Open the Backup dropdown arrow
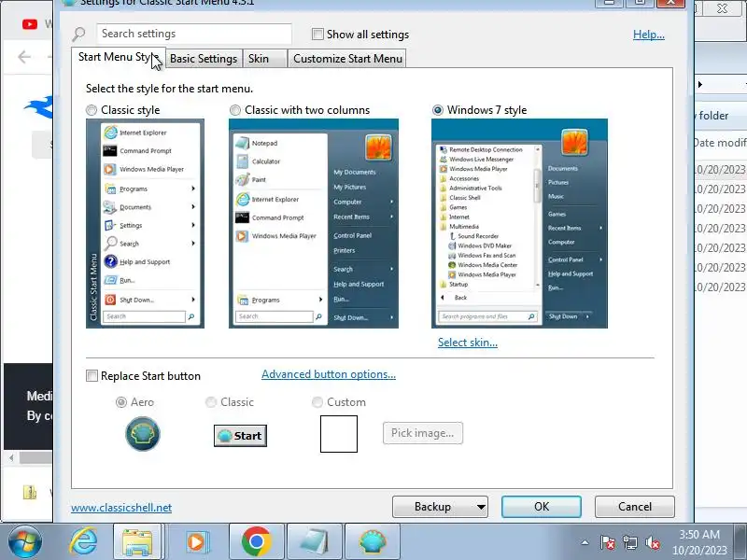Viewport: 747px width, 560px height. coord(481,507)
